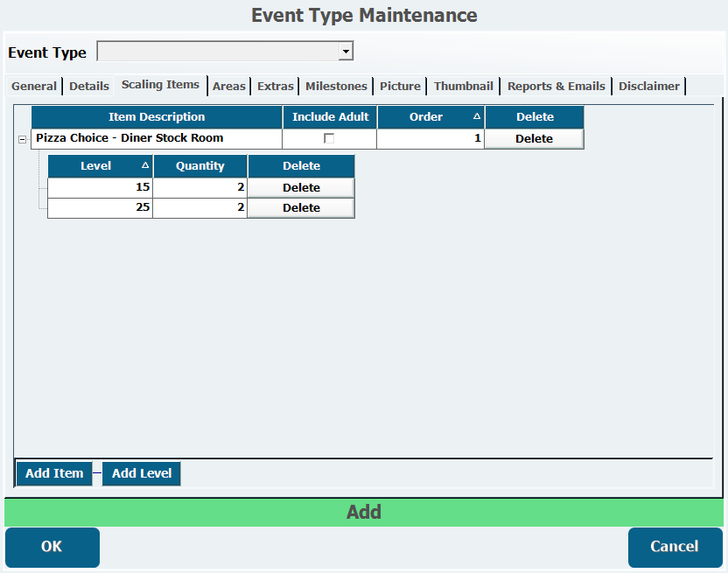Open the Event Type dropdown
Screen dimensions: 728x573
coord(346,52)
